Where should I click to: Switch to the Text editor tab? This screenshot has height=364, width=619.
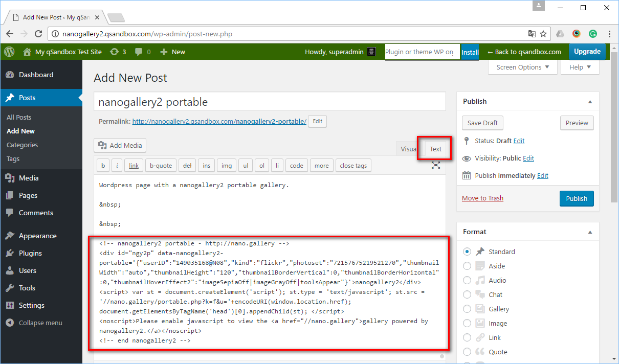(x=435, y=149)
